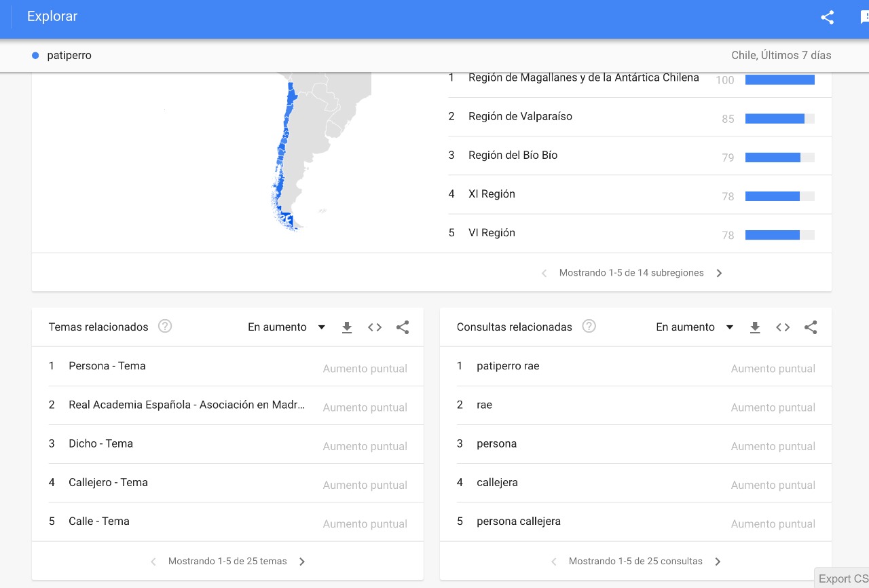Screen dimensions: 869x588
Task: Open embed code for Consultas relacionadas
Action: coord(783,327)
